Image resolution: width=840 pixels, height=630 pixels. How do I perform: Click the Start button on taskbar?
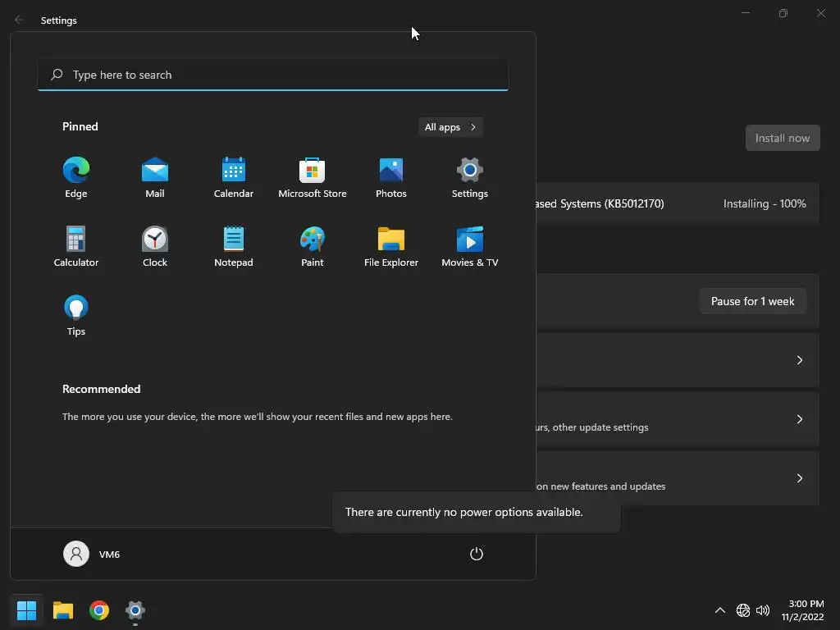coord(26,610)
